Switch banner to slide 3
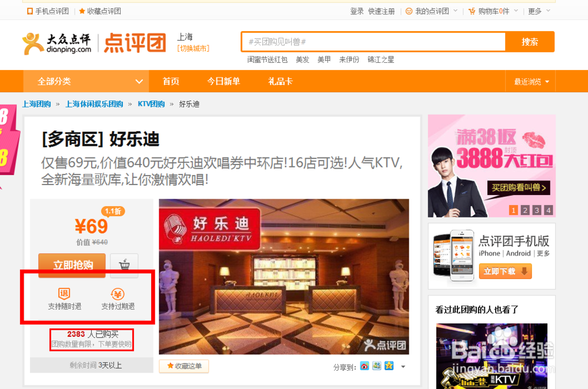This screenshot has height=389, width=588. tap(537, 210)
